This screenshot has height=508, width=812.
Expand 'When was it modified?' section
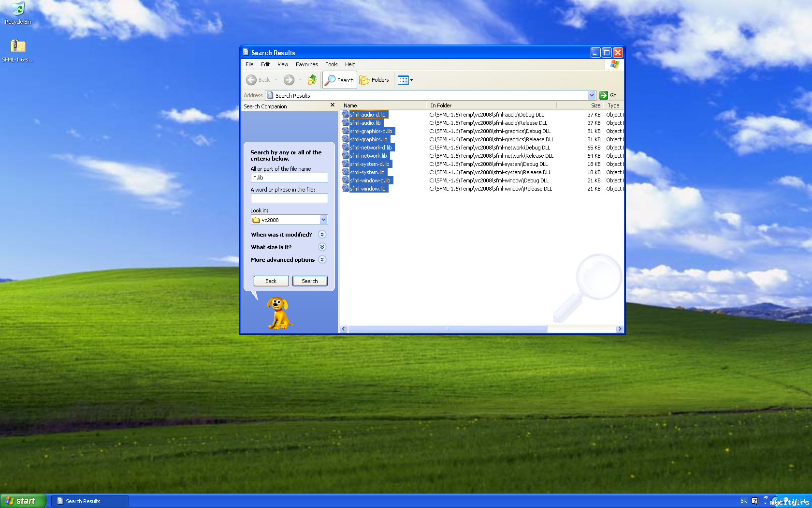point(322,235)
